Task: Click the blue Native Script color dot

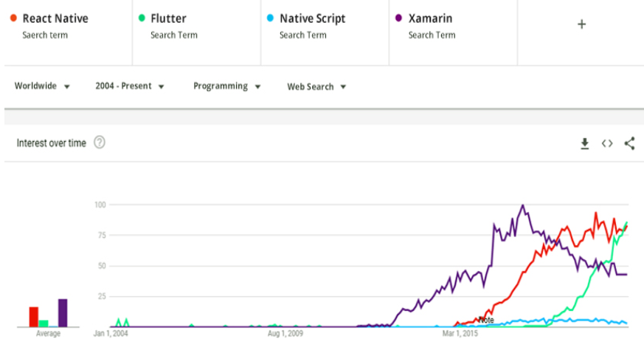Action: coord(271,18)
